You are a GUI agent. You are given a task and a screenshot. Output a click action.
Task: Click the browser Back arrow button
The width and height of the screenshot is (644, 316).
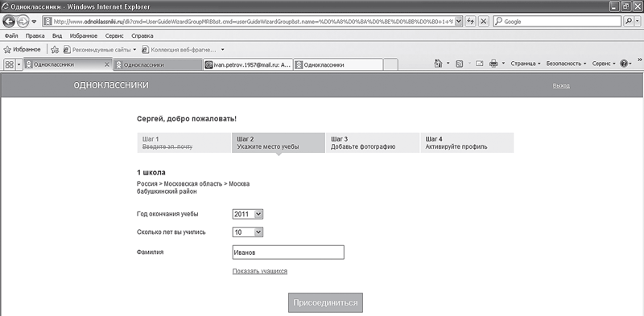click(9, 22)
